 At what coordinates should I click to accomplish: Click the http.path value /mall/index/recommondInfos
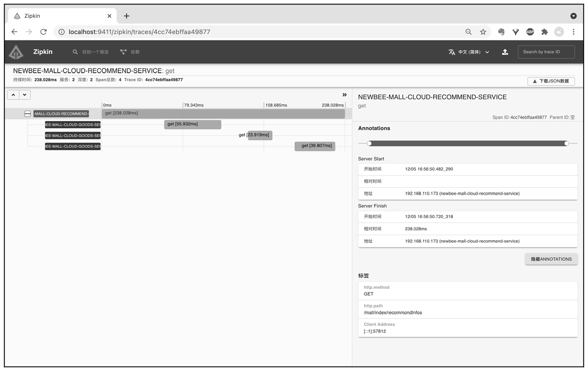click(393, 313)
